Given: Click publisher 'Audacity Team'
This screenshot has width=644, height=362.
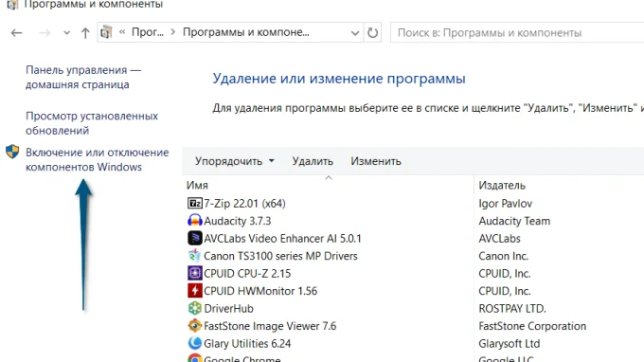Looking at the screenshot, I should pos(514,221).
